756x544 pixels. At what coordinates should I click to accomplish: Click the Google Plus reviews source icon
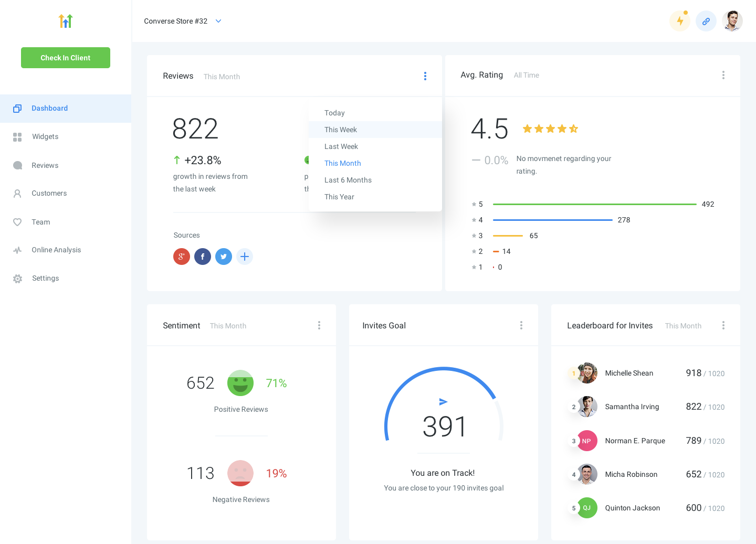pyautogui.click(x=182, y=257)
